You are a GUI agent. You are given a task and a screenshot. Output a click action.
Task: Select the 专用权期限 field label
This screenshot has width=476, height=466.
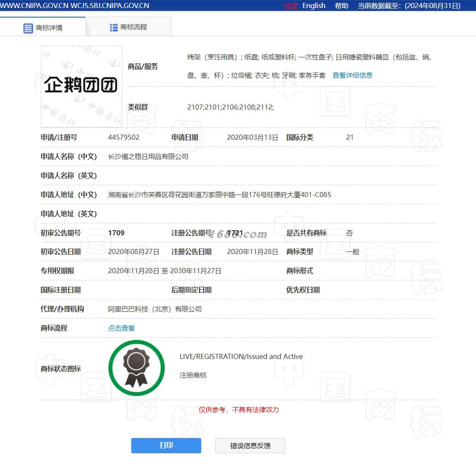pos(57,271)
